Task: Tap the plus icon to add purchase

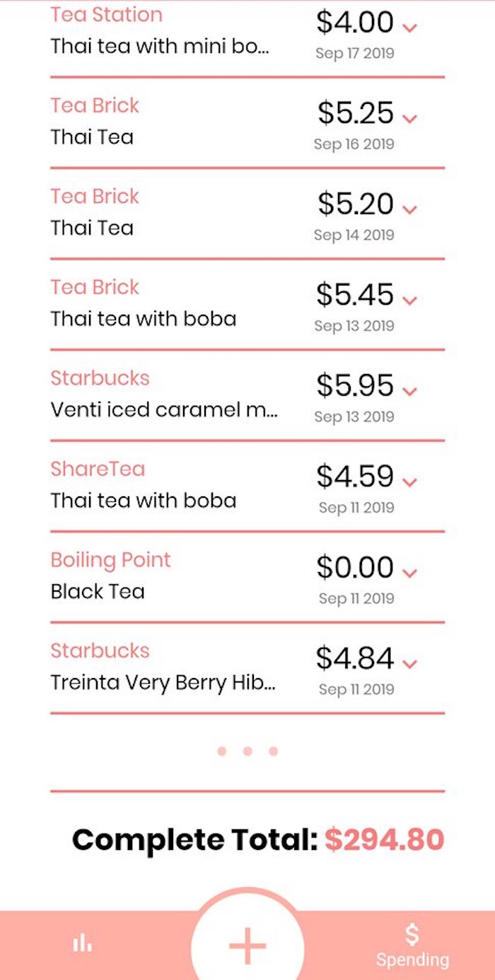Action: pos(248,945)
